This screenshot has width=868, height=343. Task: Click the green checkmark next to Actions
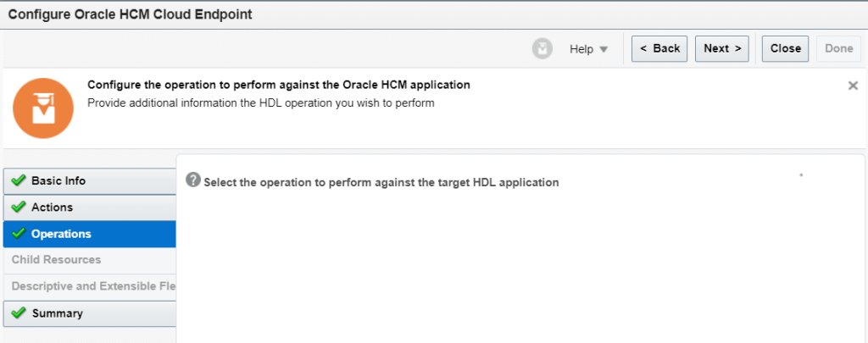pyautogui.click(x=19, y=207)
